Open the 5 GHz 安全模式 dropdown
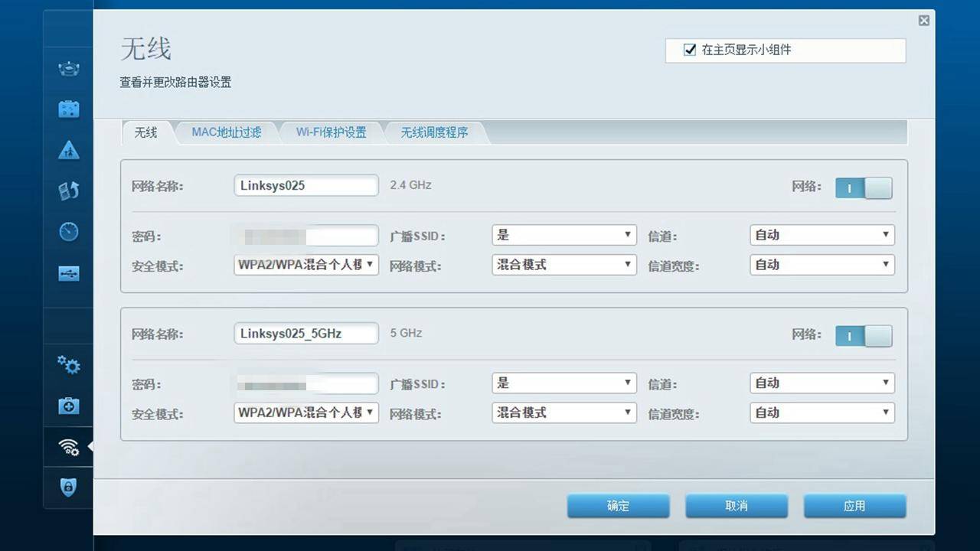 305,412
